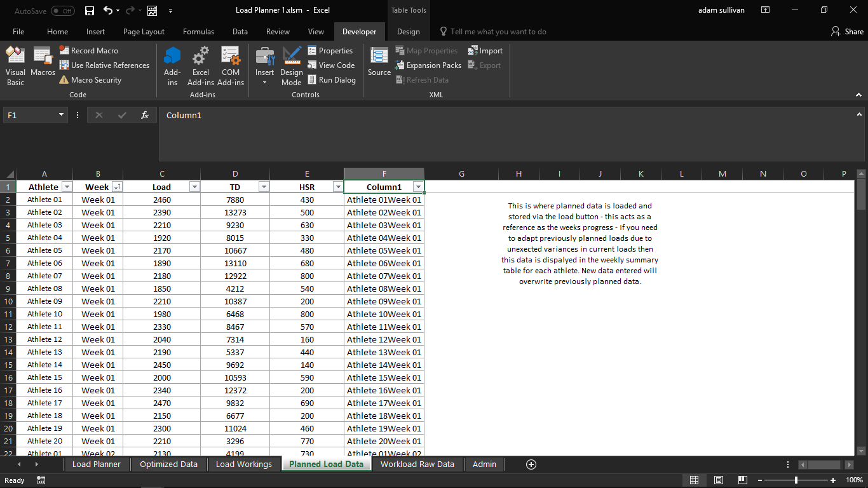Toggle Design Mode

(291, 64)
